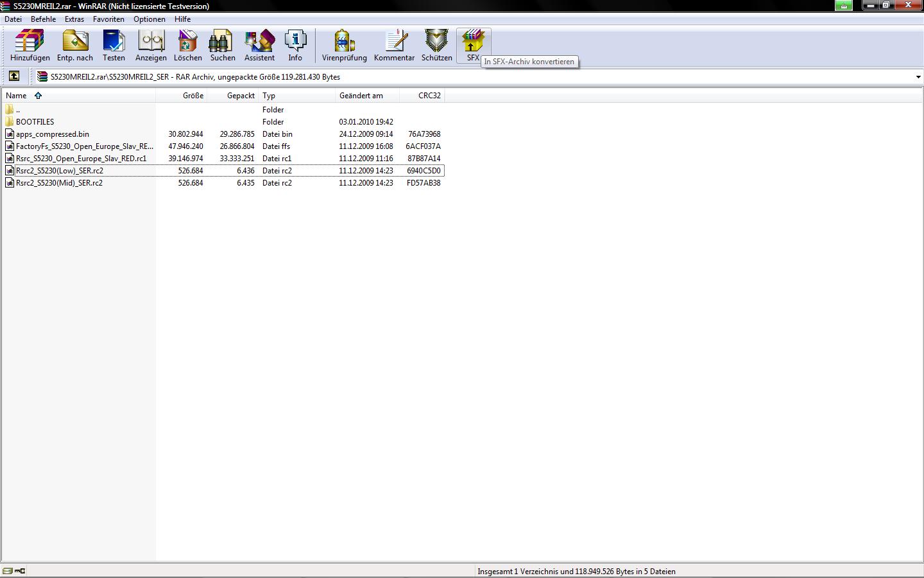Viewport: 924px width, 578px height.
Task: Select file FactoryFs_S5230_Open_Europe_Slav_RE...
Action: point(85,146)
